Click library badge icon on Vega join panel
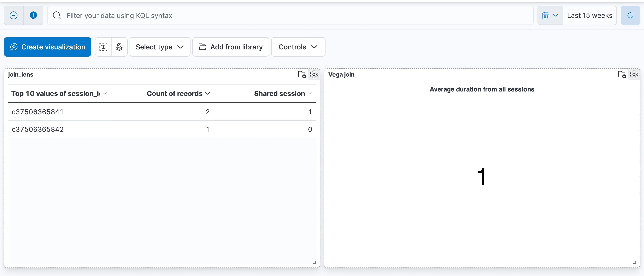 point(622,74)
